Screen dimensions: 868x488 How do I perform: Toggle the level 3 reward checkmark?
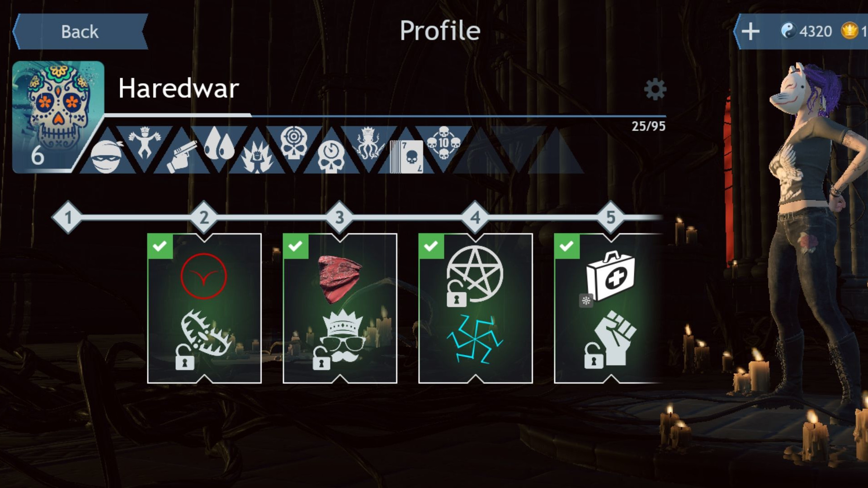(296, 246)
